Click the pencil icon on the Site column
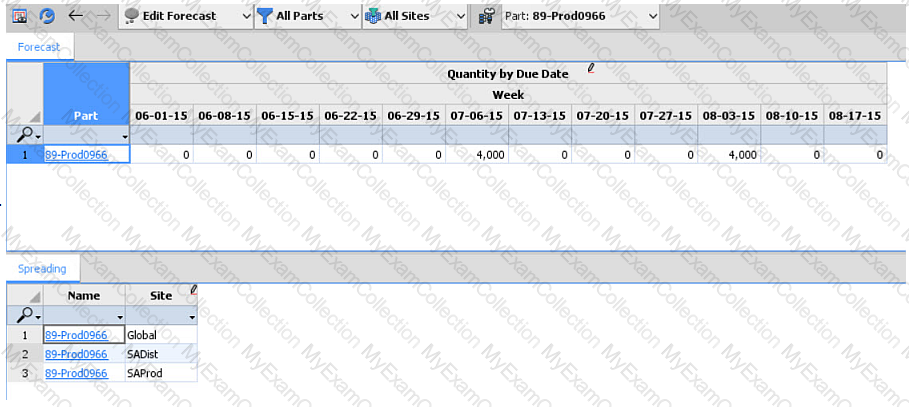The image size is (909, 407). pos(194,289)
